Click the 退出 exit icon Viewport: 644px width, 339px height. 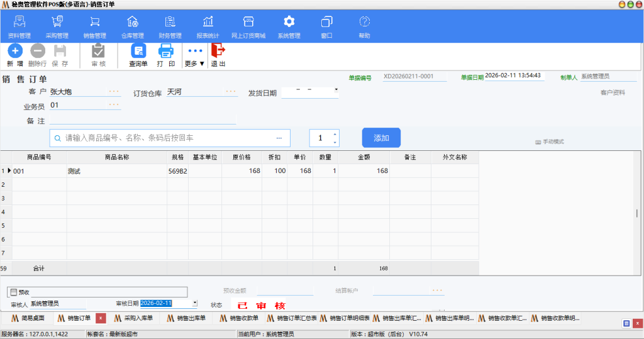tap(218, 51)
